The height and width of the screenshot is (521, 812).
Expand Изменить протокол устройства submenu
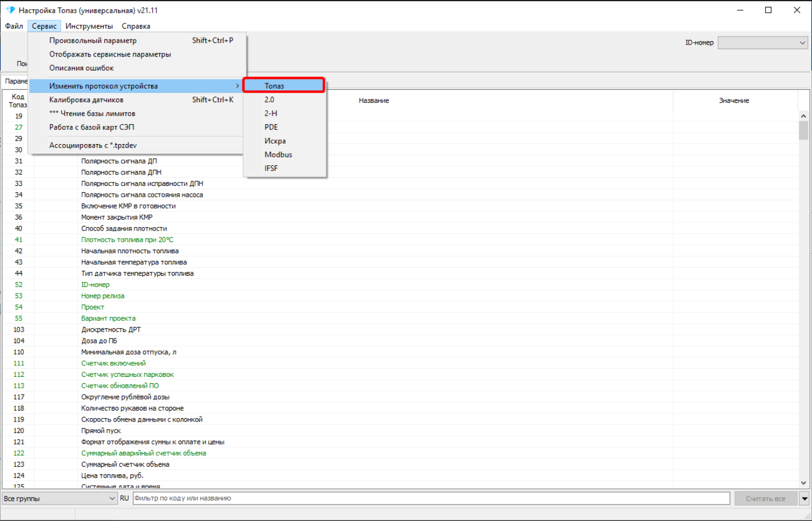pos(137,86)
